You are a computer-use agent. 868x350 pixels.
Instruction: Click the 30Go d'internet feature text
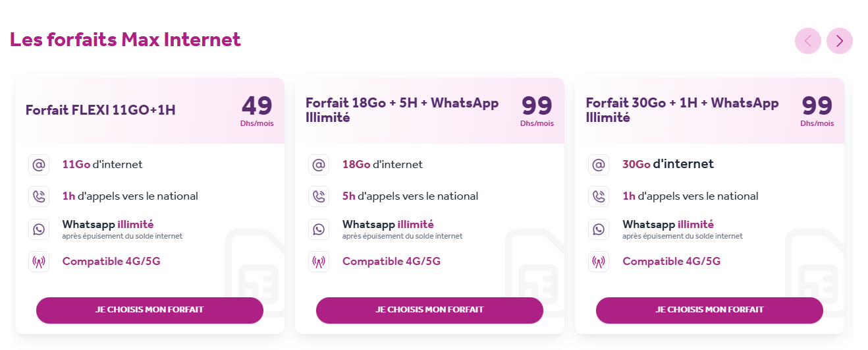click(668, 165)
